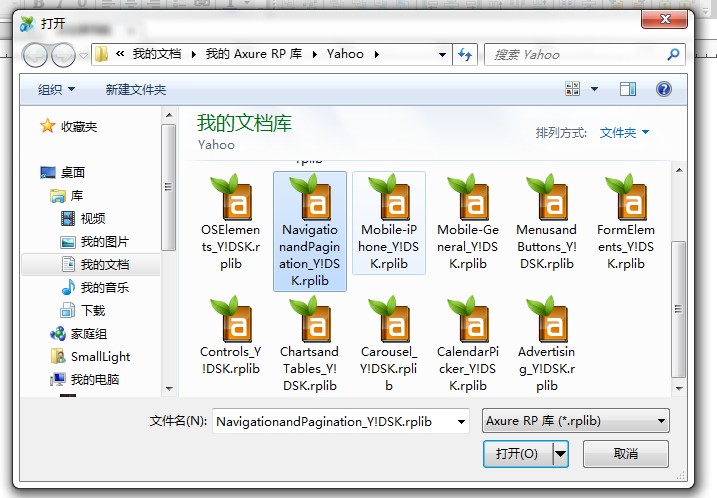
Task: Click the 收藏夹 star icon
Action: pos(48,126)
